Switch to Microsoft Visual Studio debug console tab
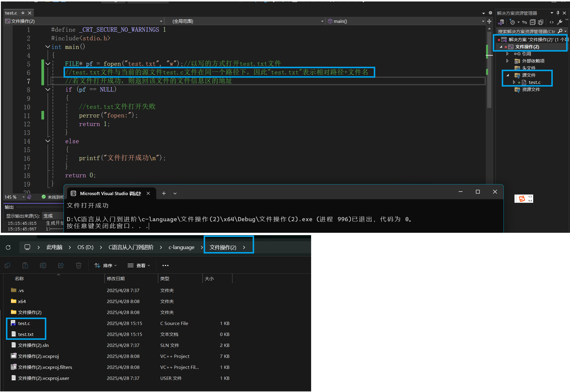570x392 pixels. click(110, 193)
